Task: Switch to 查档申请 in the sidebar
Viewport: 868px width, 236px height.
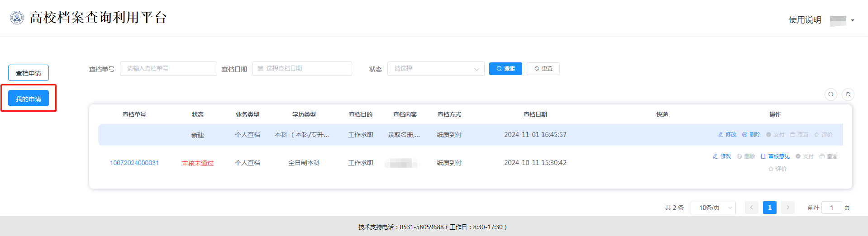Action: [x=29, y=73]
